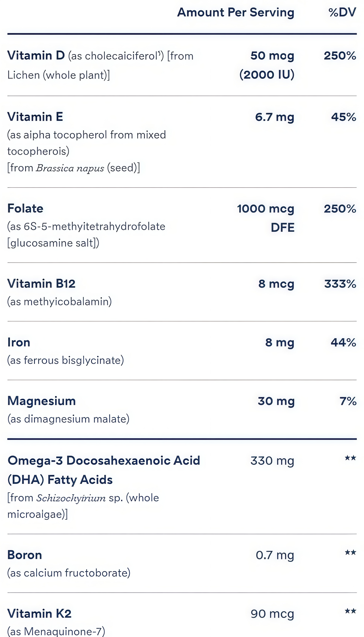Select the Vitamin B12 heading
364x637 pixels.
click(x=41, y=284)
